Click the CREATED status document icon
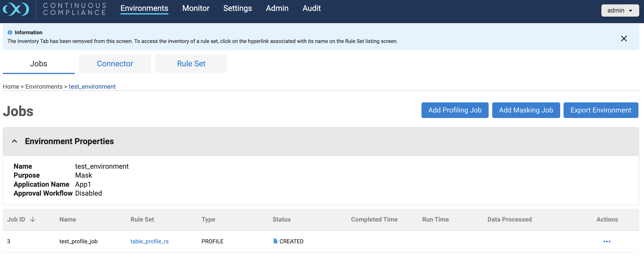Image resolution: width=644 pixels, height=257 pixels. (275, 241)
